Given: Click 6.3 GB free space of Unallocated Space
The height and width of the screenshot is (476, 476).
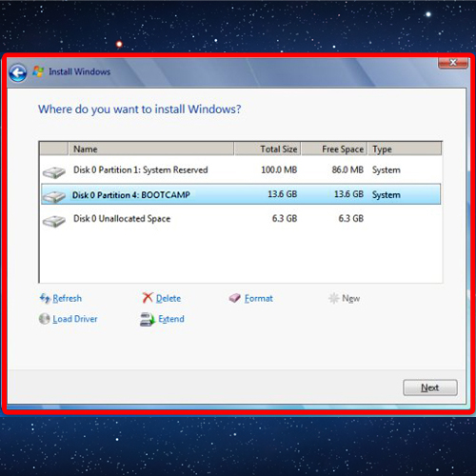Looking at the screenshot, I should [x=351, y=218].
